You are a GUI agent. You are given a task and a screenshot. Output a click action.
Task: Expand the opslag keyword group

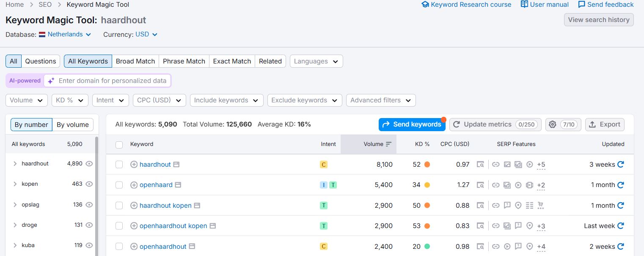point(15,205)
